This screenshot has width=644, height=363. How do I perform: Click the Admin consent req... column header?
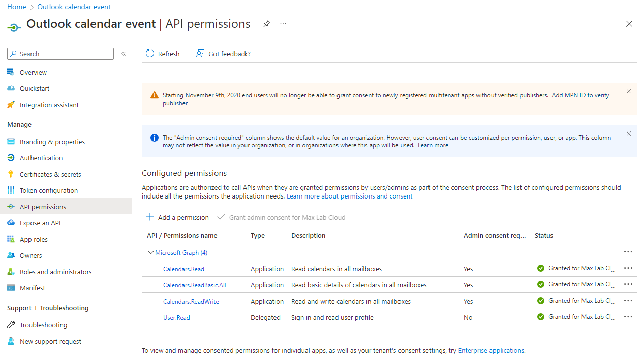click(x=495, y=235)
